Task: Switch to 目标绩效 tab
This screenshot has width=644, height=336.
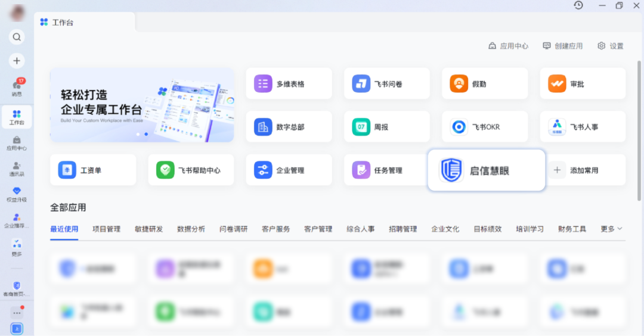Action: (x=488, y=229)
